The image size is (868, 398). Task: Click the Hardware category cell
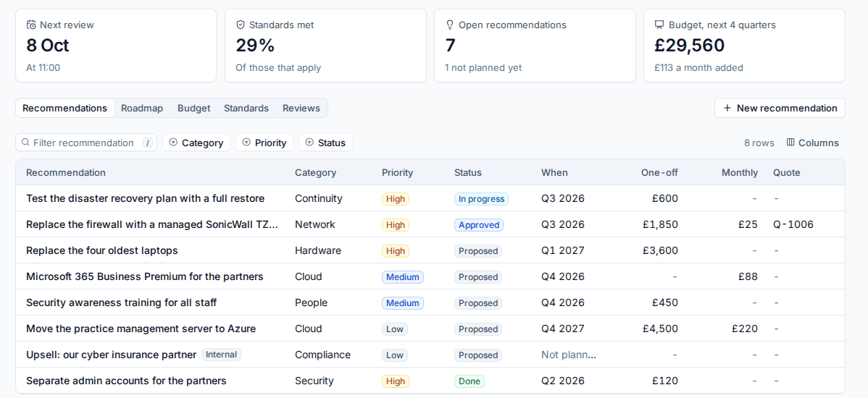[318, 250]
